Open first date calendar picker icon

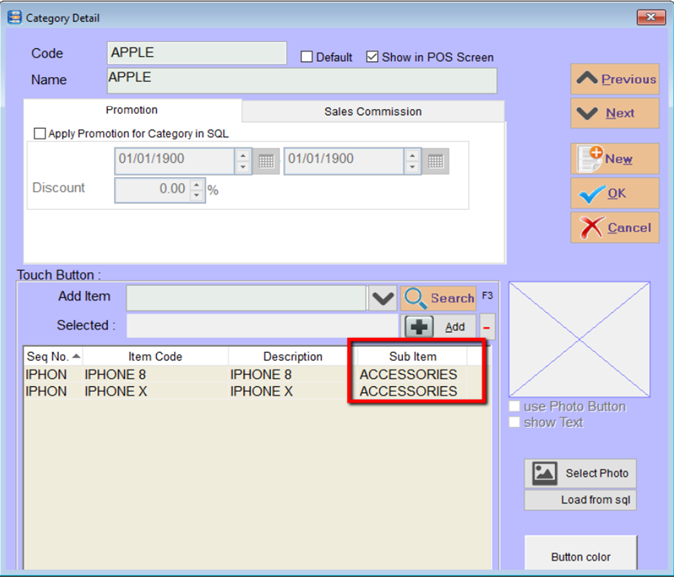click(266, 160)
